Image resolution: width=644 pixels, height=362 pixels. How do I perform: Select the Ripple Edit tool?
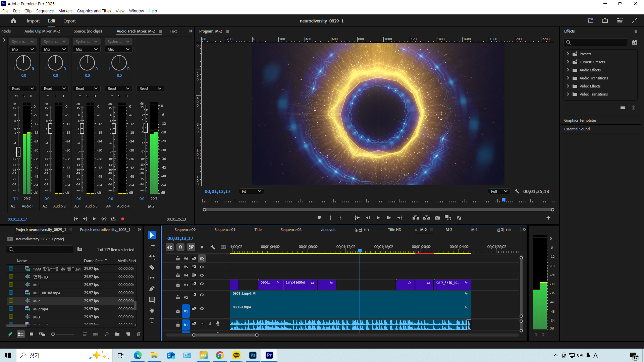click(152, 256)
